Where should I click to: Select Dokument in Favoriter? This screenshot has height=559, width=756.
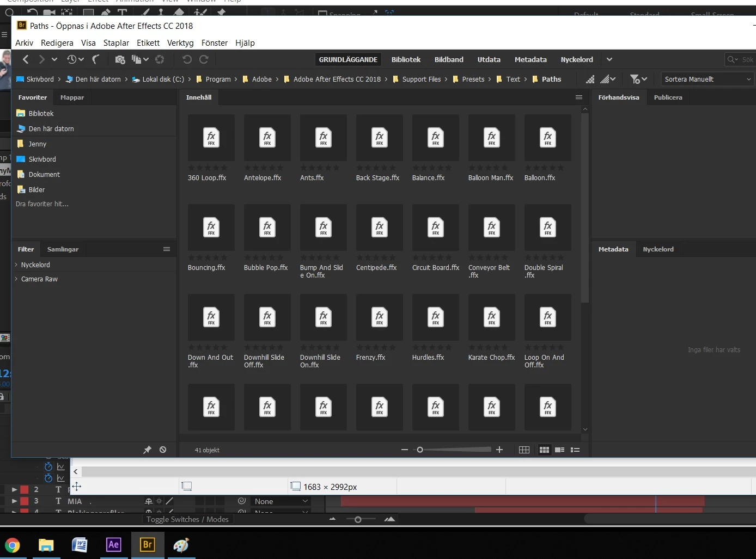click(x=38, y=174)
